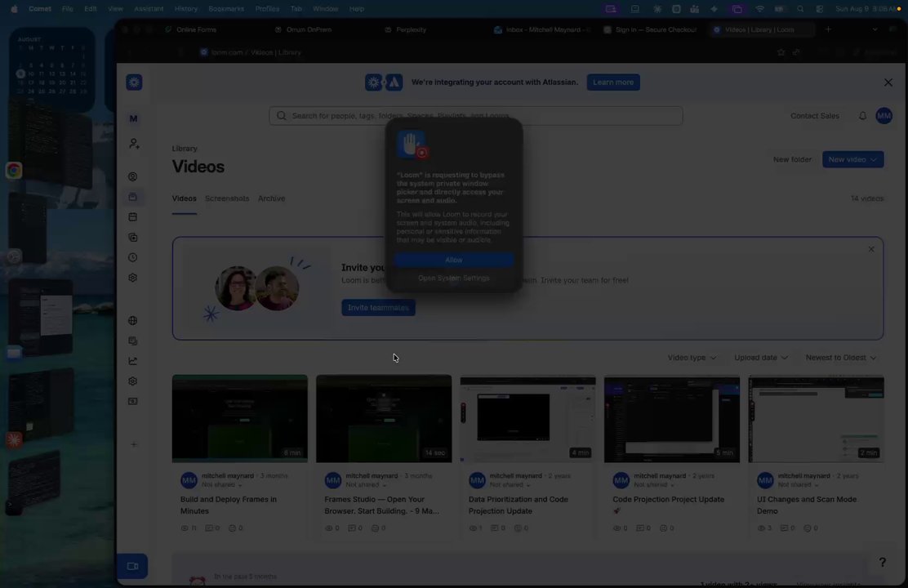This screenshot has width=908, height=588.
Task: Open the profile circle icon in sidebar
Action: coord(132,176)
